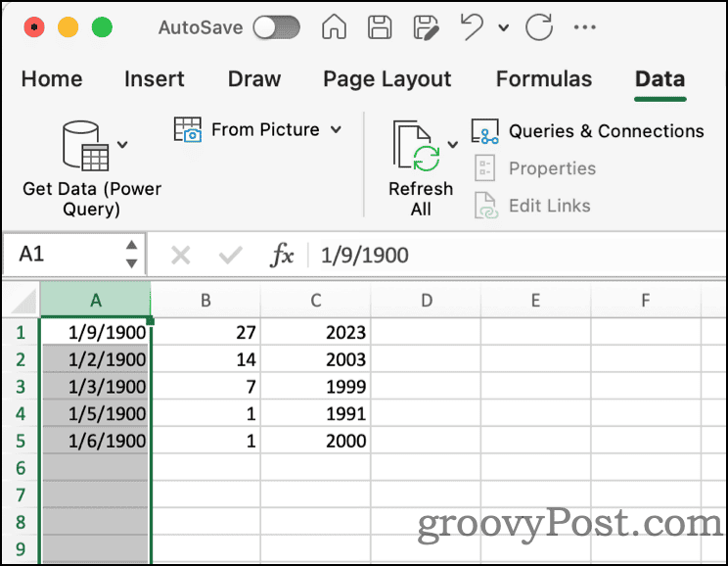Click the formula bar showing 1/9/1900
728x566 pixels.
click(518, 256)
